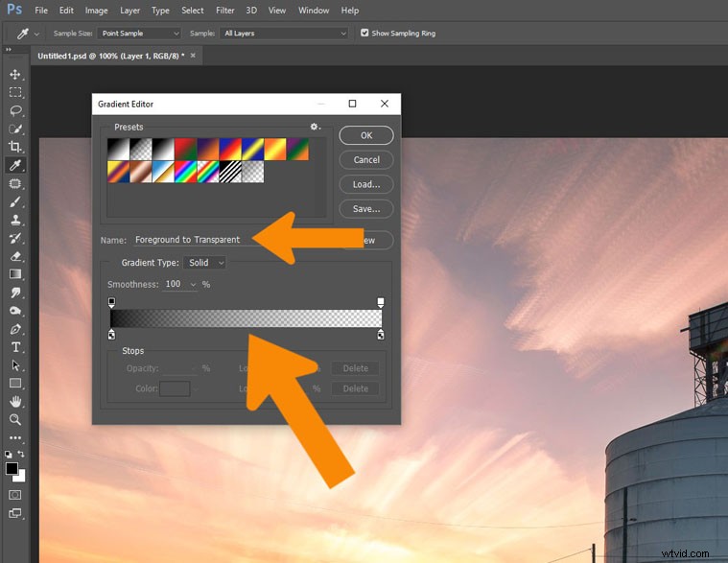Select the right color stop below gradient
Viewport: 728px width, 563px height.
tap(381, 335)
